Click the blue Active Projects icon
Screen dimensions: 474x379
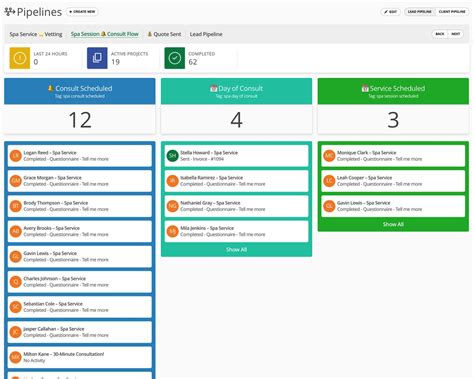coord(97,58)
